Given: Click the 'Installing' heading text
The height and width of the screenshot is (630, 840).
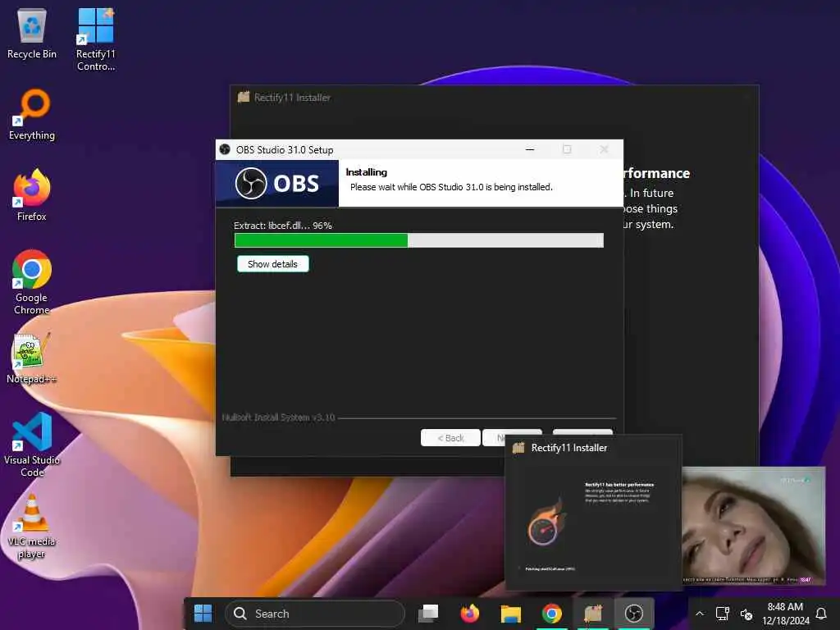Looking at the screenshot, I should (x=367, y=172).
